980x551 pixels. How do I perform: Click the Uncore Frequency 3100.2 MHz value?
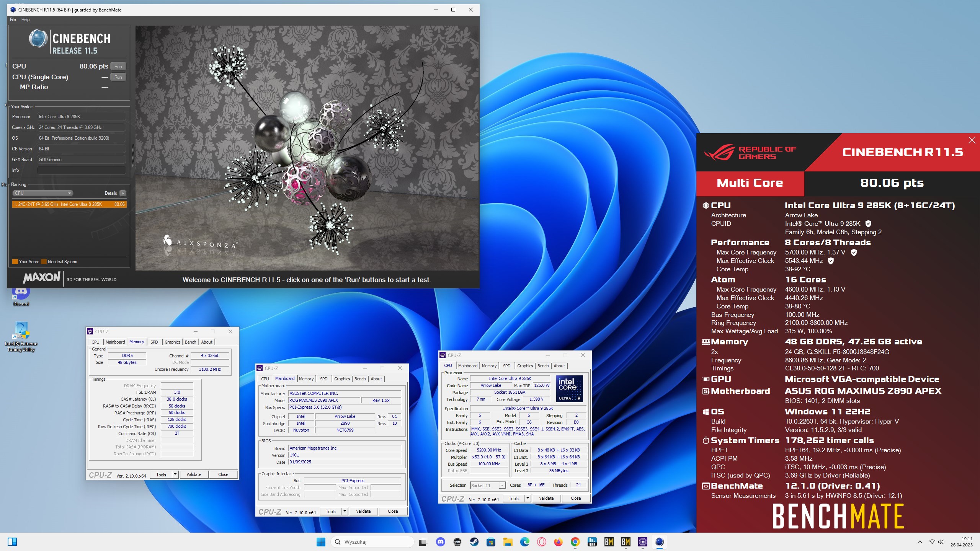pos(210,369)
